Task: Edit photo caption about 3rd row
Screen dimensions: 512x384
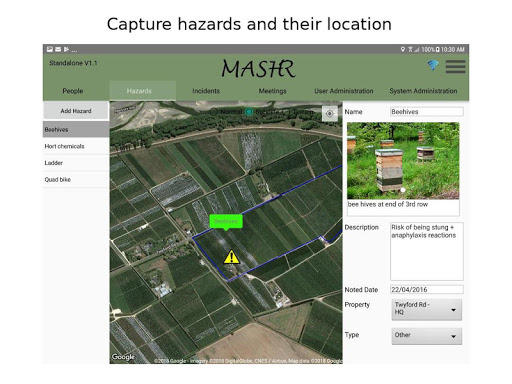Action: pos(403,208)
